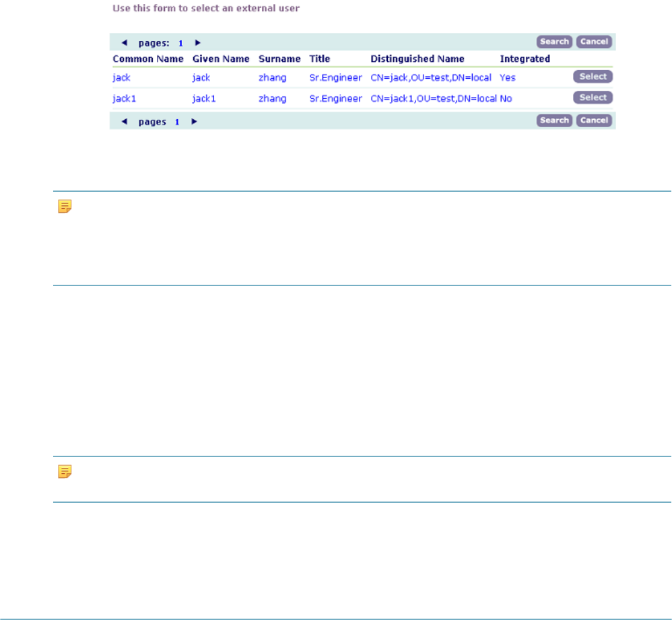This screenshot has height=620, width=672.
Task: Click the upper note icon
Action: click(x=65, y=207)
